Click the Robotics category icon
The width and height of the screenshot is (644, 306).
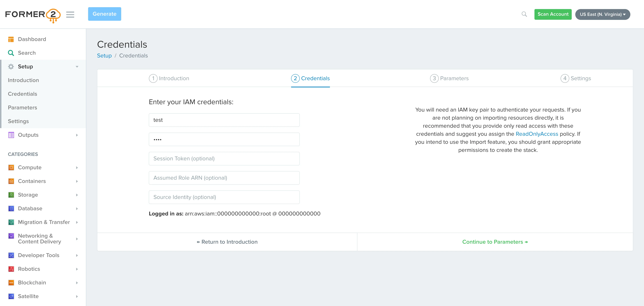coord(11,269)
